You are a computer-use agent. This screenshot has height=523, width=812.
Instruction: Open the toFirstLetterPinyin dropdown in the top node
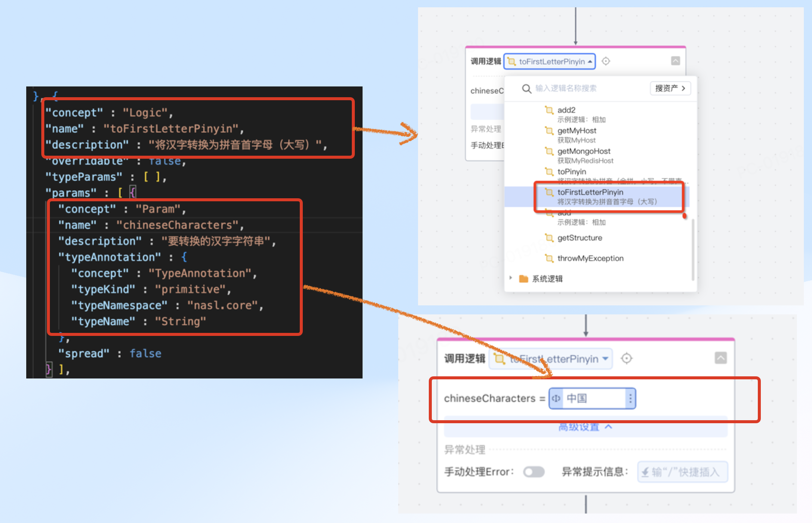click(550, 62)
